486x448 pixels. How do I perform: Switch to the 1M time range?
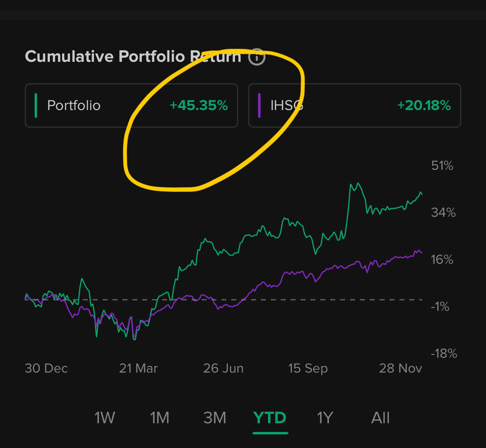pos(160,418)
